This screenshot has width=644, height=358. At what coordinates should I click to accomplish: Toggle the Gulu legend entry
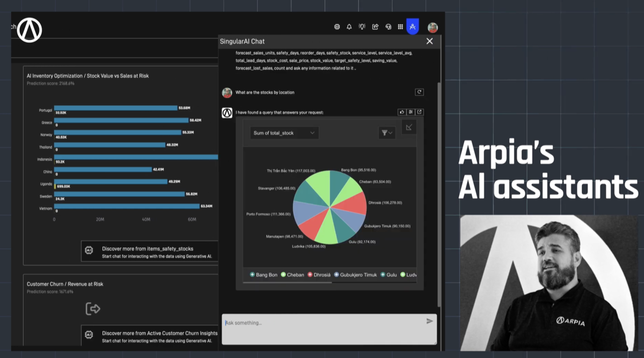(388, 274)
